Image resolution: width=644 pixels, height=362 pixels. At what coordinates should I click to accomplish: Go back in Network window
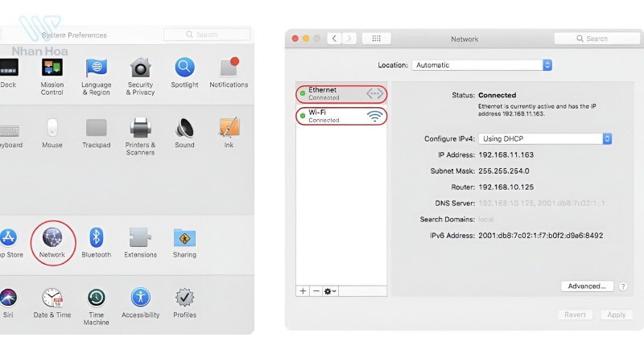click(x=334, y=39)
